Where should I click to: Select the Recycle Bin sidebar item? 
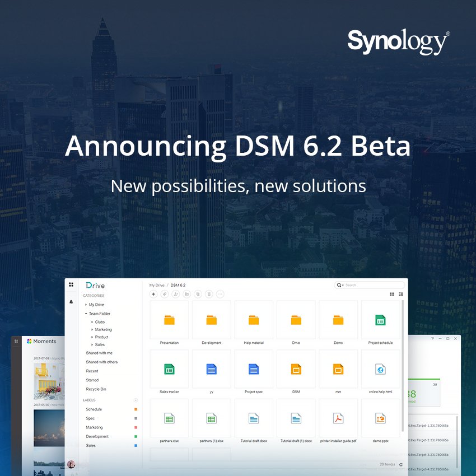pos(96,389)
